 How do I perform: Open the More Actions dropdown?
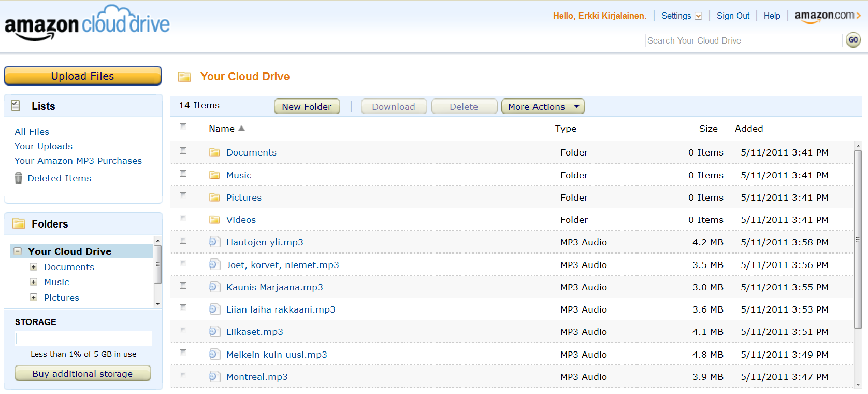click(x=543, y=106)
